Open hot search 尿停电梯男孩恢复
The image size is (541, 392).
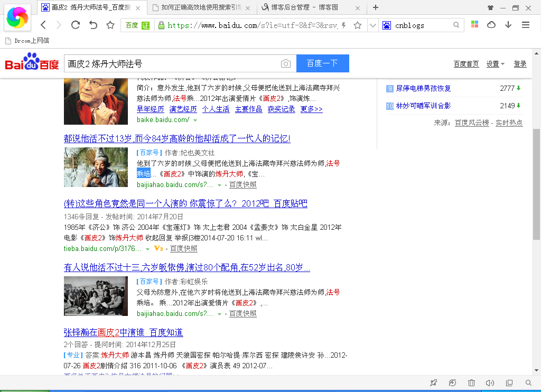click(x=423, y=88)
